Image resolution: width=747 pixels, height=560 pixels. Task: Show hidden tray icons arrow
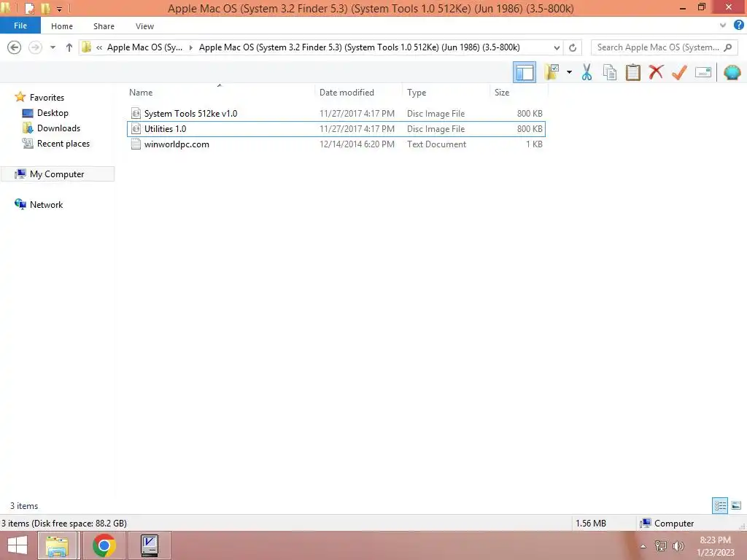click(x=643, y=546)
